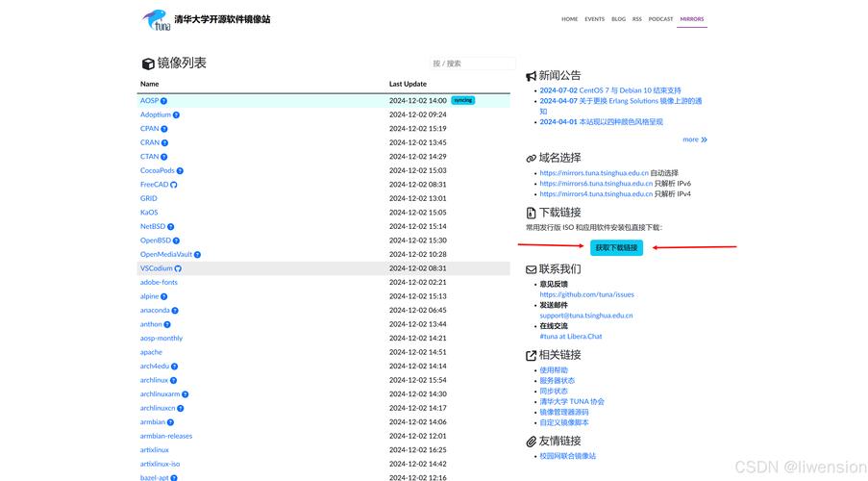Open help icon next to anthon

[x=167, y=324]
